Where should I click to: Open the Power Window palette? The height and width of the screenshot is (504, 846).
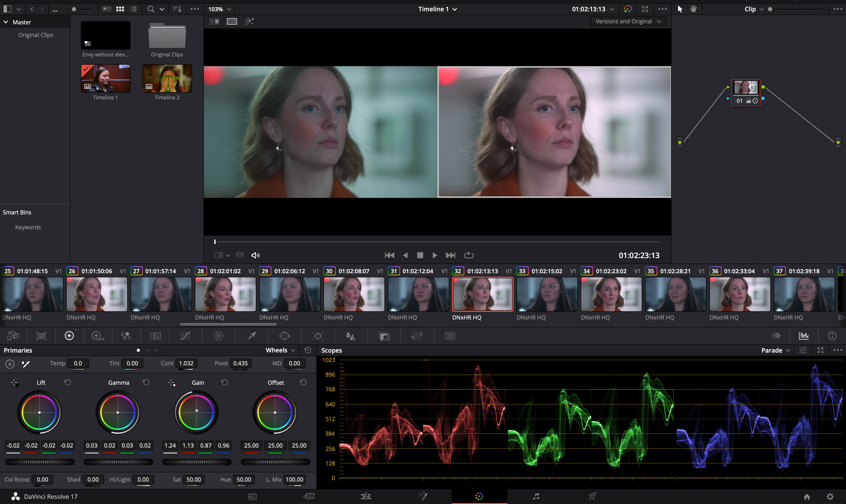tap(285, 336)
